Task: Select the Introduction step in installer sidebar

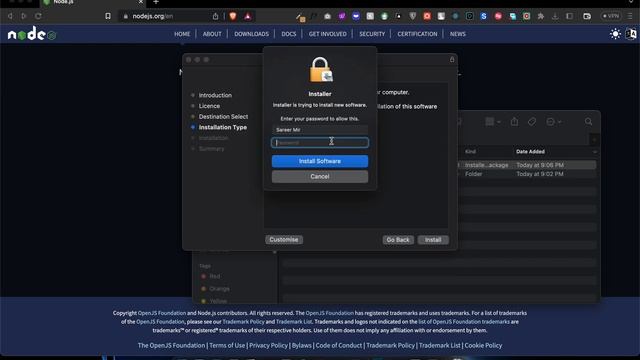Action: click(x=215, y=95)
